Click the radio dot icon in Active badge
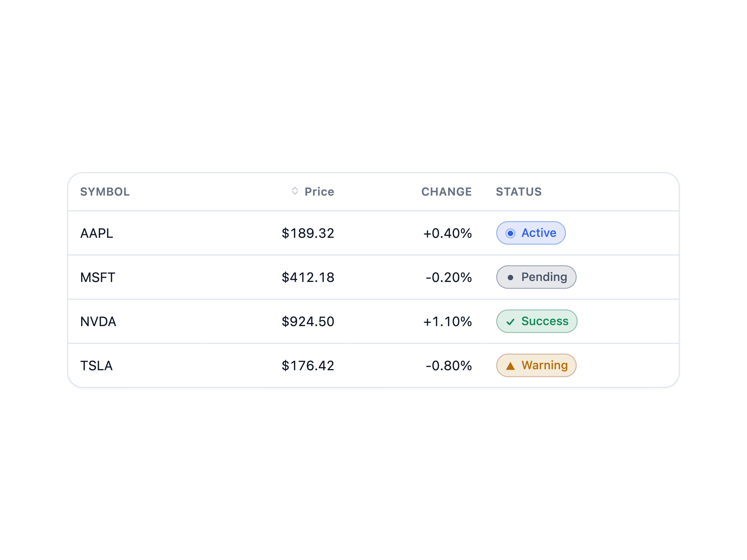747x560 pixels. tap(510, 233)
